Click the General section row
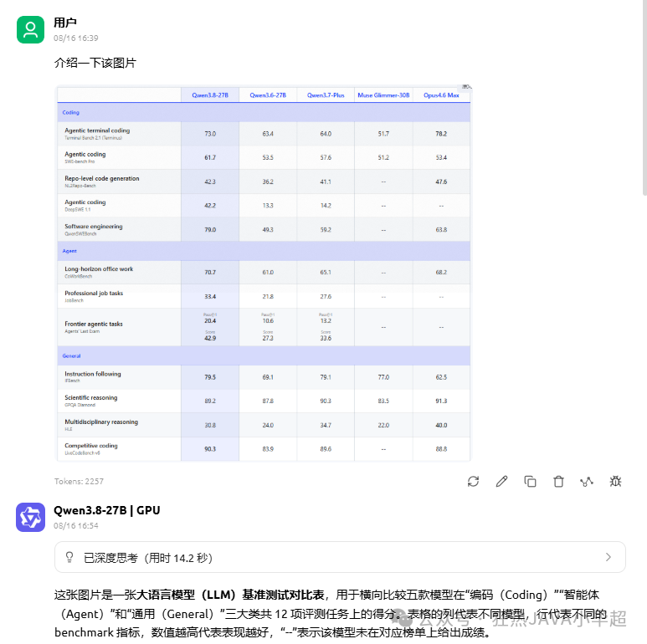Screen dimensions: 647x644 [264, 355]
